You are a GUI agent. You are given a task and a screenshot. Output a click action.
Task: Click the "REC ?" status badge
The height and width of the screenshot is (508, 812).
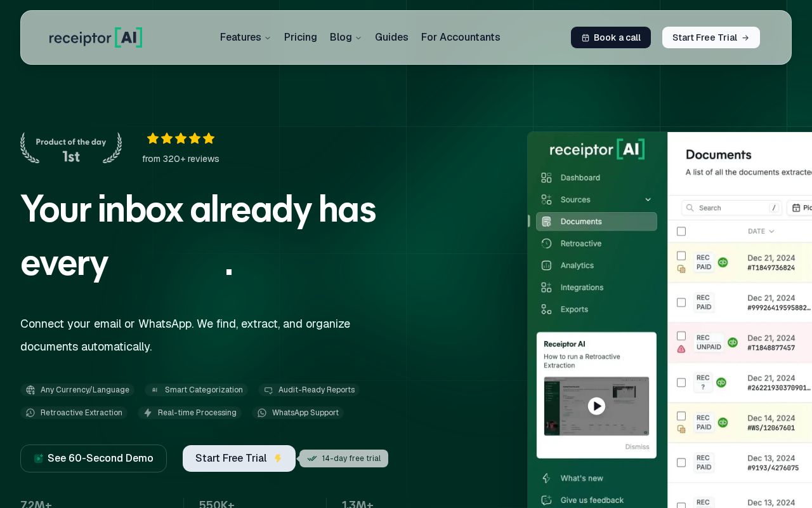pos(704,382)
